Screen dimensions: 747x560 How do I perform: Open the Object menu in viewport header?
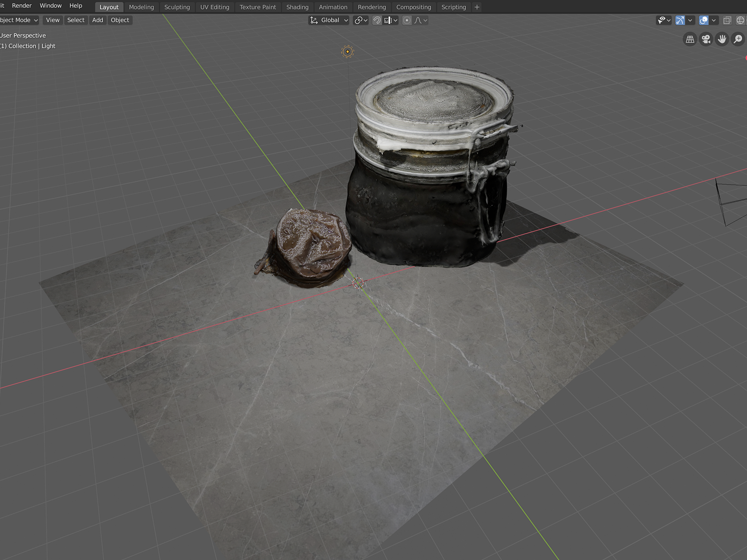tap(120, 20)
